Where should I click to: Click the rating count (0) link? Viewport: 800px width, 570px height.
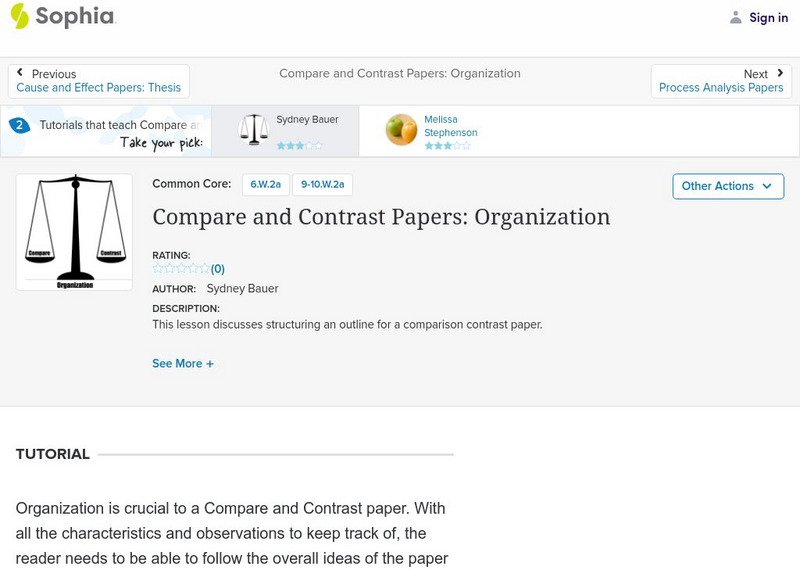click(x=218, y=269)
